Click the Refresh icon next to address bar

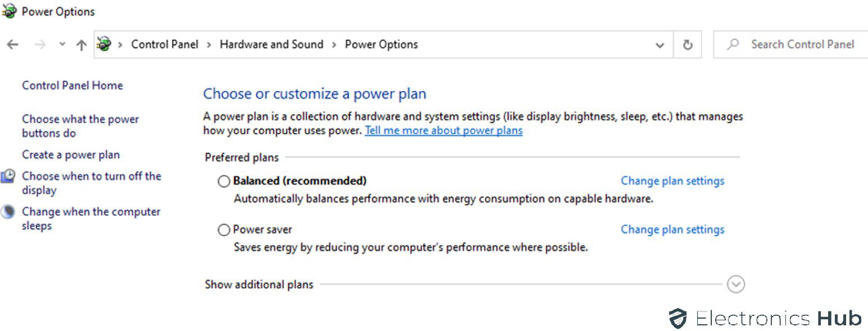point(688,44)
